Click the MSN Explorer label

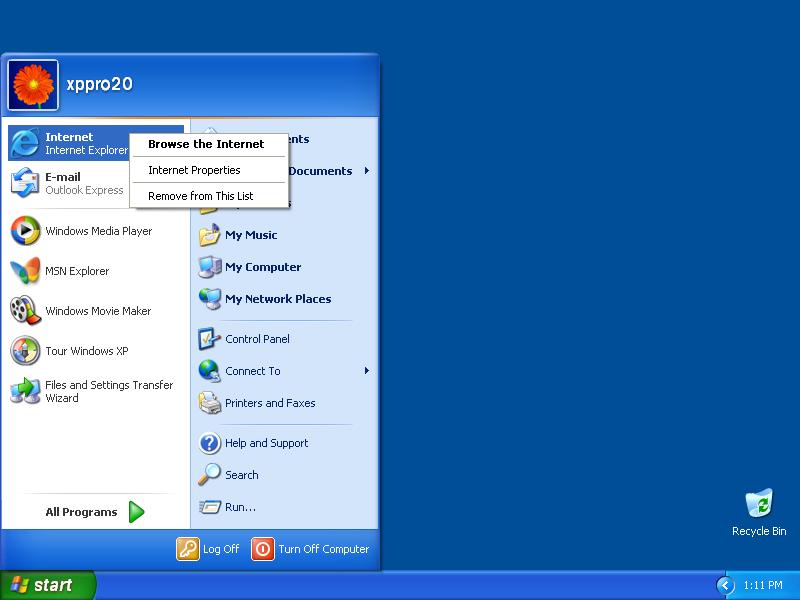click(77, 271)
